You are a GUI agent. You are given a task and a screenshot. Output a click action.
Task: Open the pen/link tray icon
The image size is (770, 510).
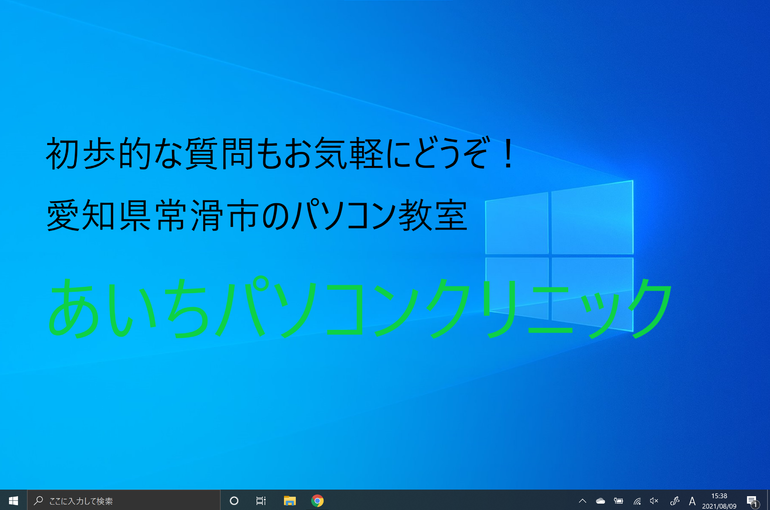pyautogui.click(x=674, y=501)
